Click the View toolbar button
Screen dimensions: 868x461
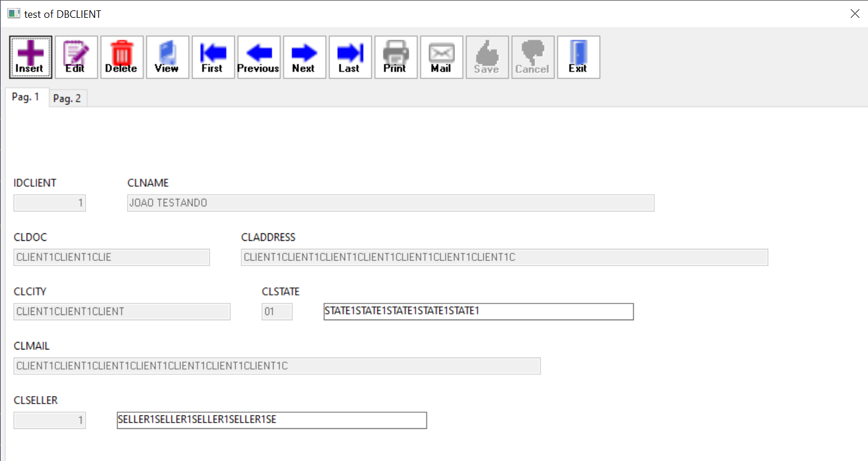pos(168,57)
